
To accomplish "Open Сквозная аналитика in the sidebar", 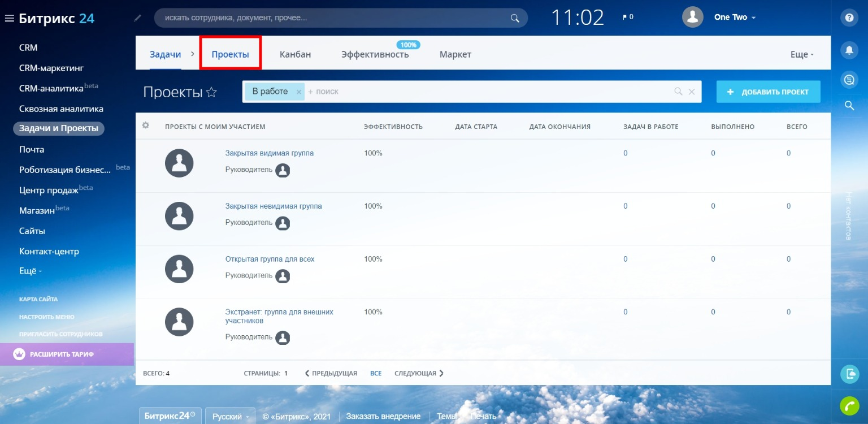I will tap(61, 109).
